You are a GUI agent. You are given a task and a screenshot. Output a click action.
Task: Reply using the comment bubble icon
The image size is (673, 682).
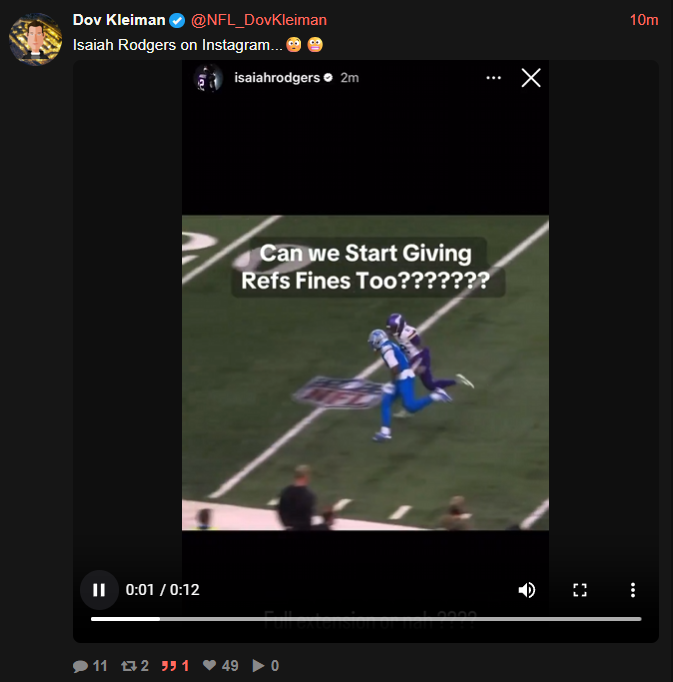click(80, 666)
